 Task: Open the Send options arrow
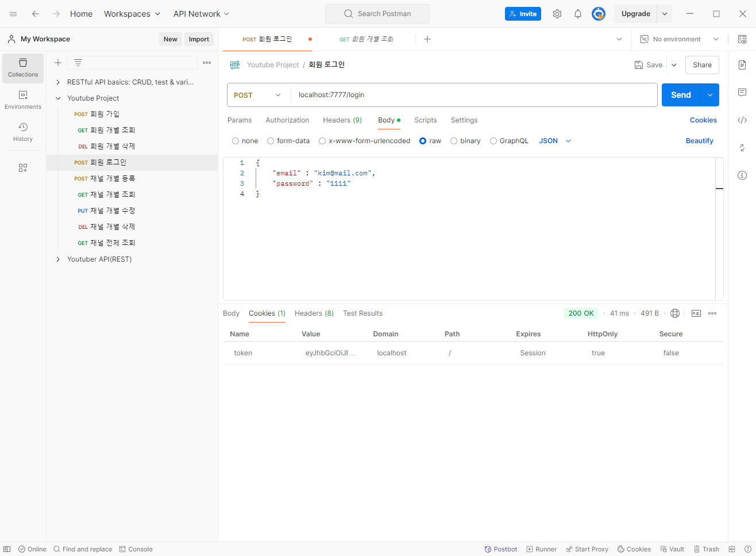710,95
